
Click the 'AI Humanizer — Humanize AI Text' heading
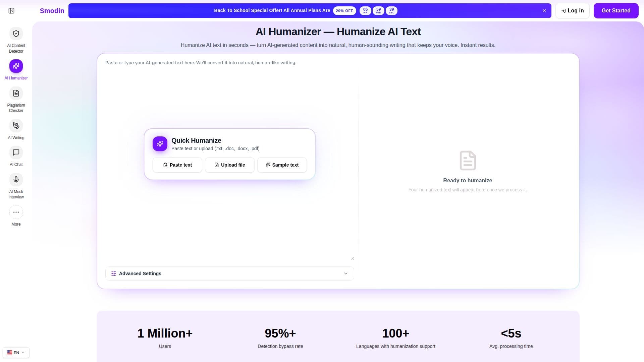click(338, 32)
